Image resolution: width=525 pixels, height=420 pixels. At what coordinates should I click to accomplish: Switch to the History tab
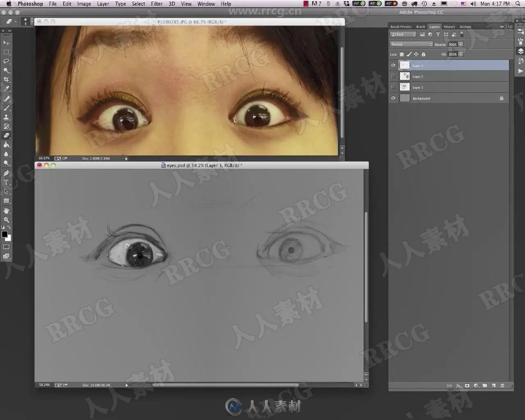coord(449,27)
